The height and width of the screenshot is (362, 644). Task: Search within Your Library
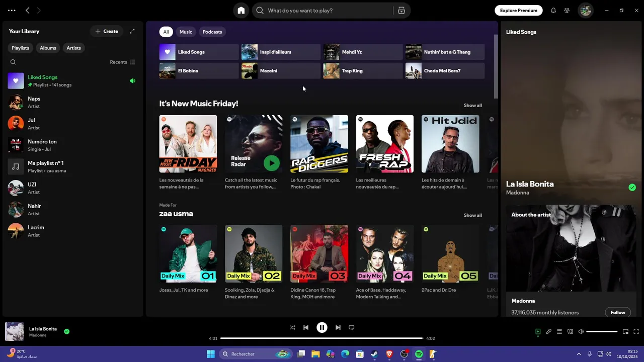pos(13,62)
